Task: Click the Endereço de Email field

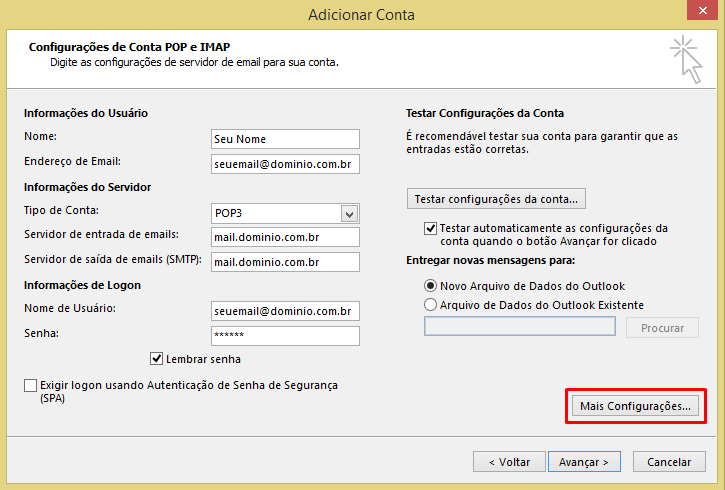Action: click(285, 164)
